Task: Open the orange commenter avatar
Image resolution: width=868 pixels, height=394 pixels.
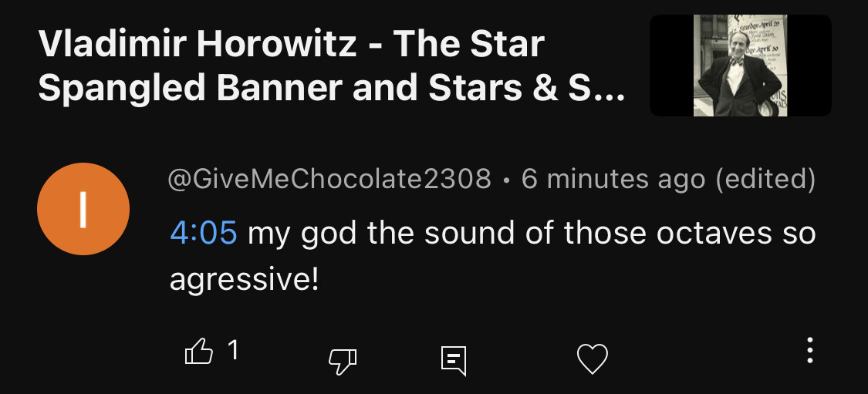Action: coord(83,209)
